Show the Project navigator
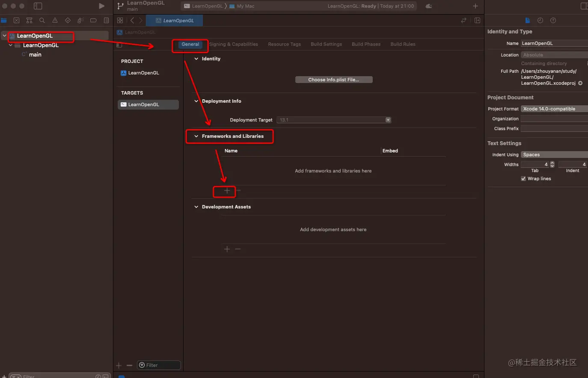Image resolution: width=588 pixels, height=378 pixels. 4,20
